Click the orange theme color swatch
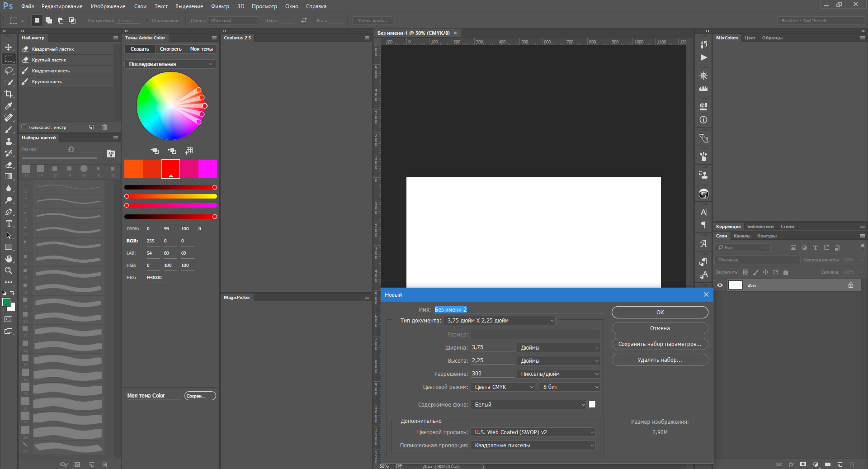This screenshot has height=469, width=868. [134, 169]
